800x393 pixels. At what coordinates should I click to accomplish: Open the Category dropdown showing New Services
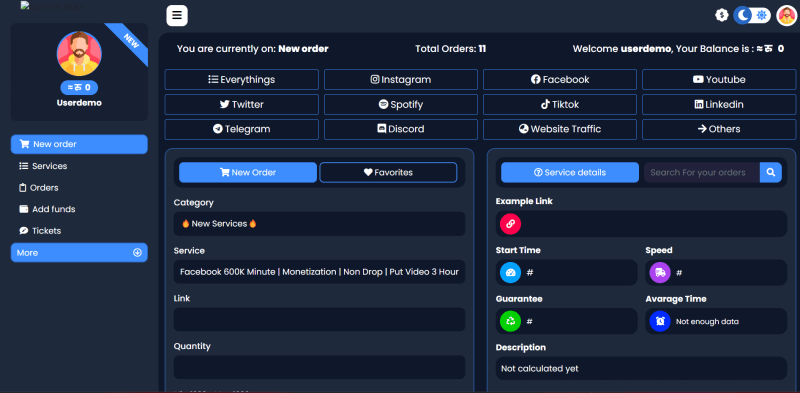pos(319,224)
